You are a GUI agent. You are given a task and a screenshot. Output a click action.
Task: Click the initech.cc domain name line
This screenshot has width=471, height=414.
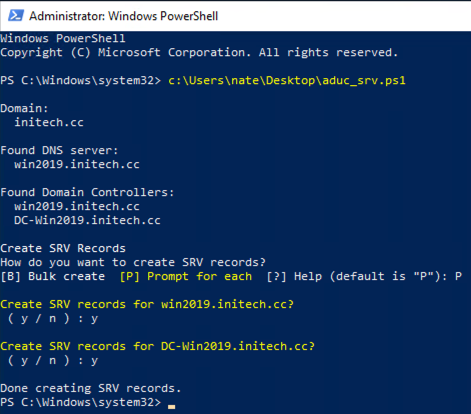49,122
